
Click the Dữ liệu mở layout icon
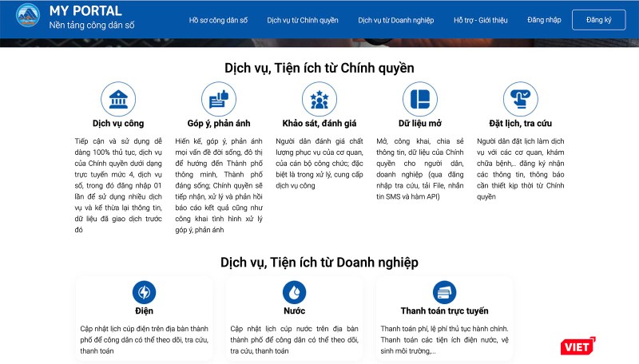tap(420, 99)
